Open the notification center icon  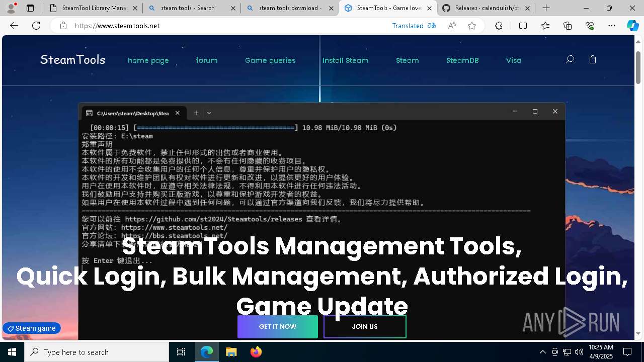627,352
